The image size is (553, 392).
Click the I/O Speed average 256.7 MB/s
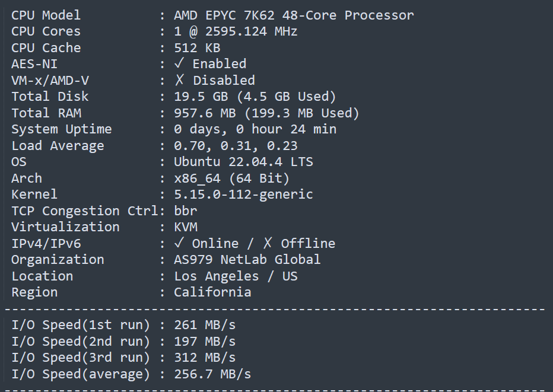pyautogui.click(x=212, y=374)
